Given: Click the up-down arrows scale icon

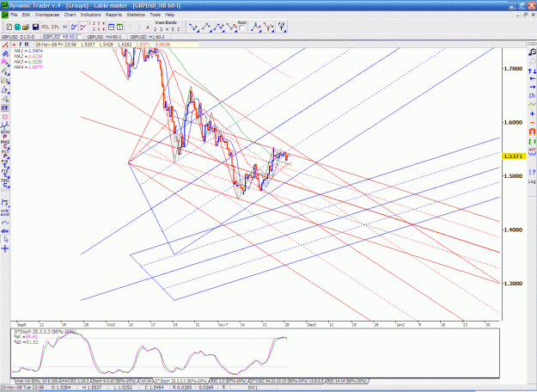Looking at the screenshot, I should tap(532, 71).
